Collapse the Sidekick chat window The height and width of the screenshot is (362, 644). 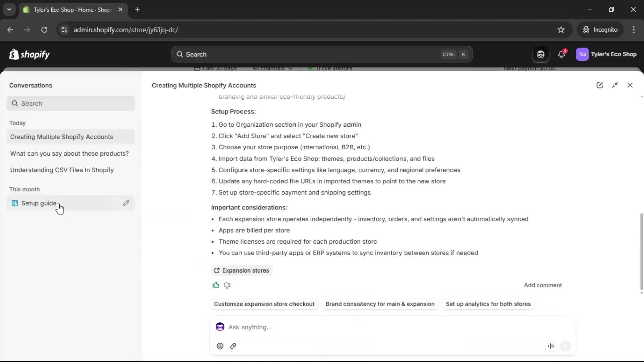(x=615, y=85)
